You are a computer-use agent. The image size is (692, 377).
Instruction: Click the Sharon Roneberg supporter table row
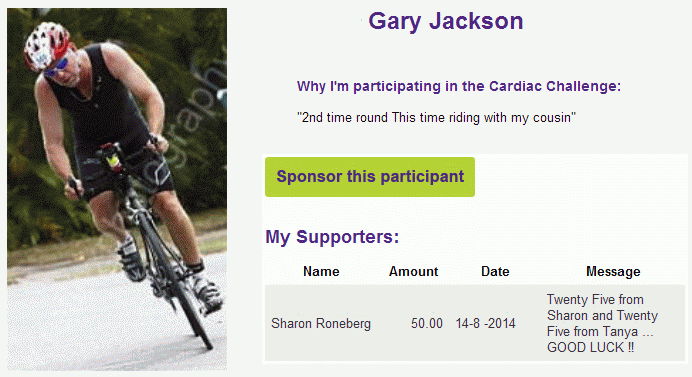[x=475, y=324]
